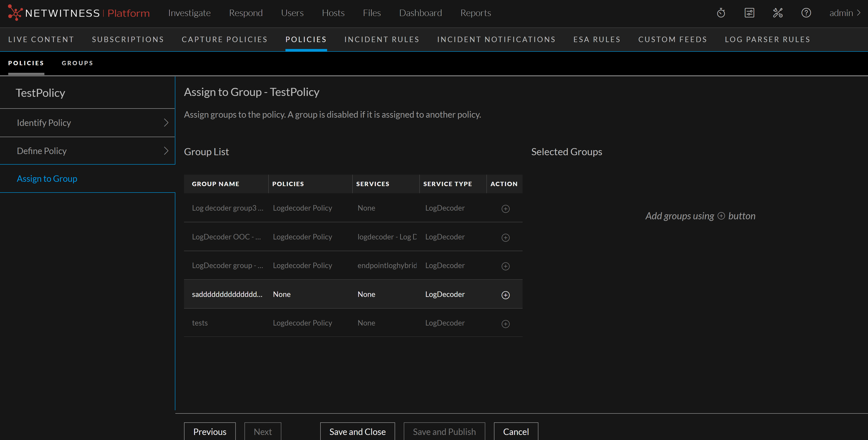Open the jobs stopwatch icon
This screenshot has height=440, width=868.
721,13
